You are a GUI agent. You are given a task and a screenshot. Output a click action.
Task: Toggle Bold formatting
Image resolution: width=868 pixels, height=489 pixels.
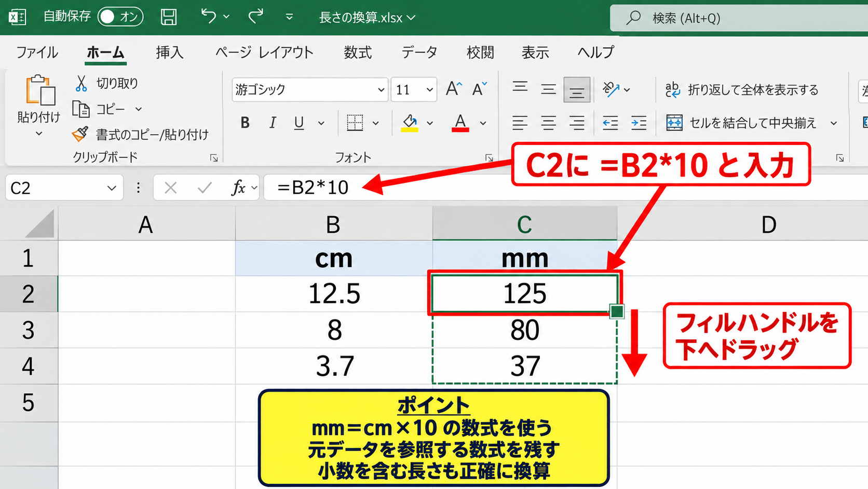click(245, 123)
